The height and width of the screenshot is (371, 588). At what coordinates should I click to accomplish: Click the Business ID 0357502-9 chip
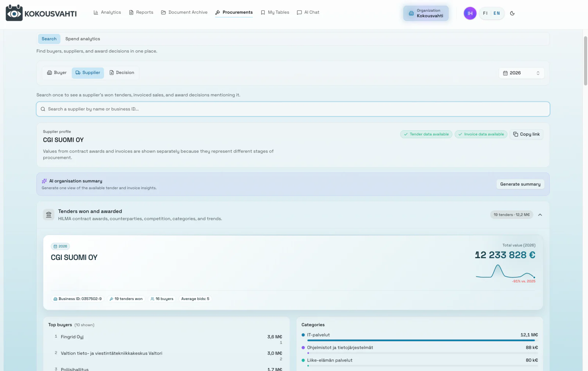78,299
